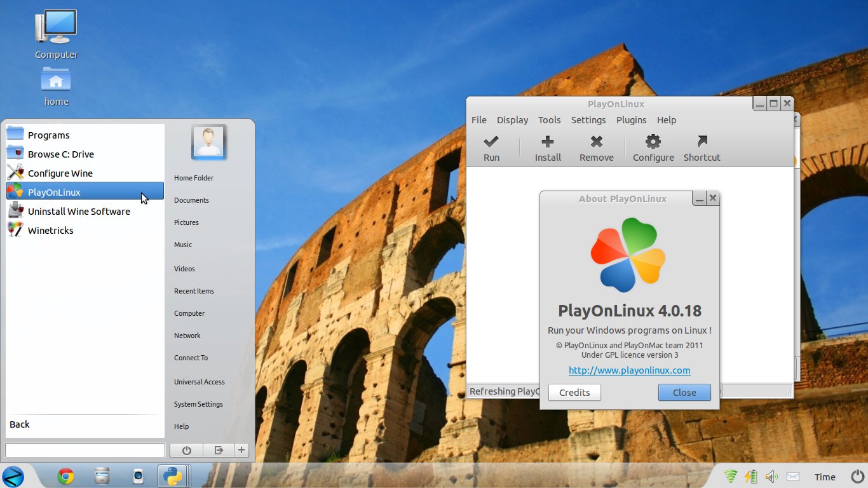Image resolution: width=868 pixels, height=488 pixels.
Task: Open the File menu in PlayOnLinux
Action: coord(478,120)
